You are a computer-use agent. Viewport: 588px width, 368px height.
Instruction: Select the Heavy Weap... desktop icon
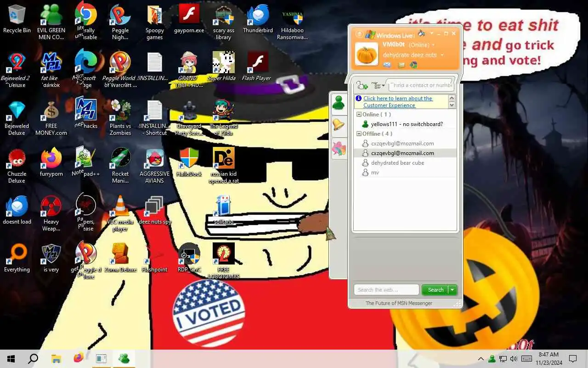click(x=51, y=213)
